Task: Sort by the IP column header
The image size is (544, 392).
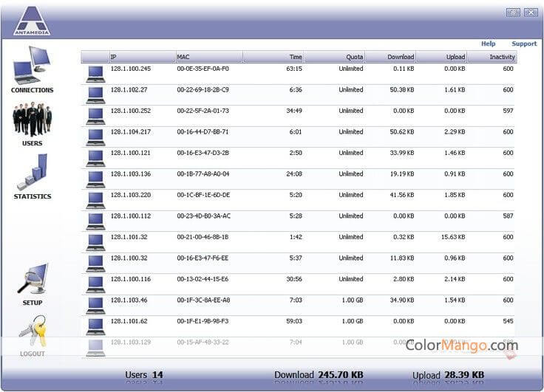Action: (141, 57)
